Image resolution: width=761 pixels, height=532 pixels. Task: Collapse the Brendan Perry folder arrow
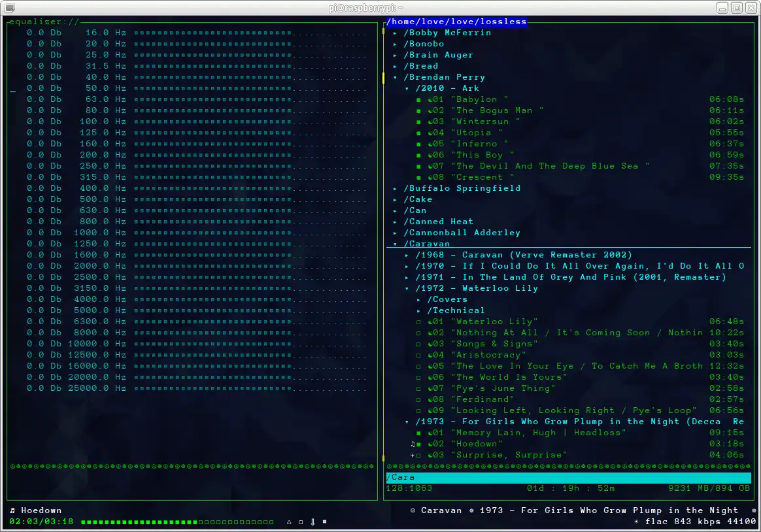395,78
